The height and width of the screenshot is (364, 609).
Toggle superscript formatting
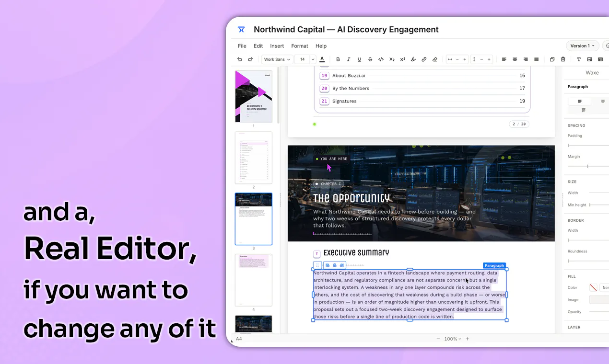click(402, 59)
